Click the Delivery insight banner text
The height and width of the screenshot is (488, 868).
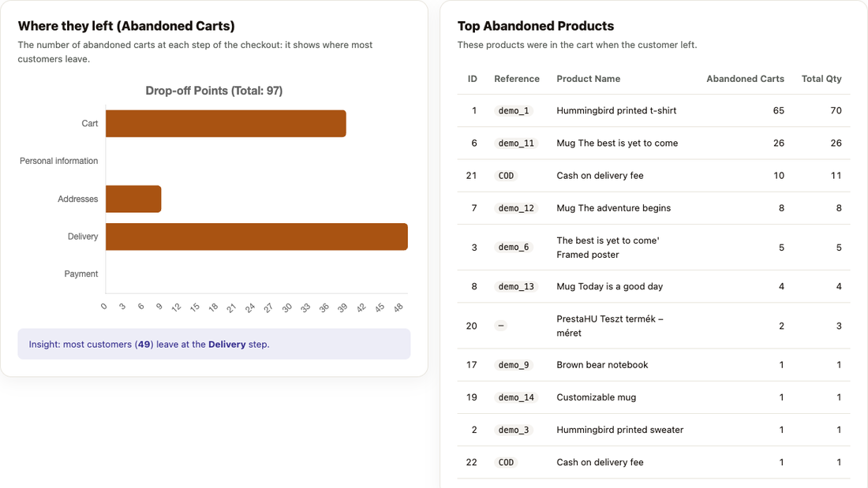coord(149,345)
